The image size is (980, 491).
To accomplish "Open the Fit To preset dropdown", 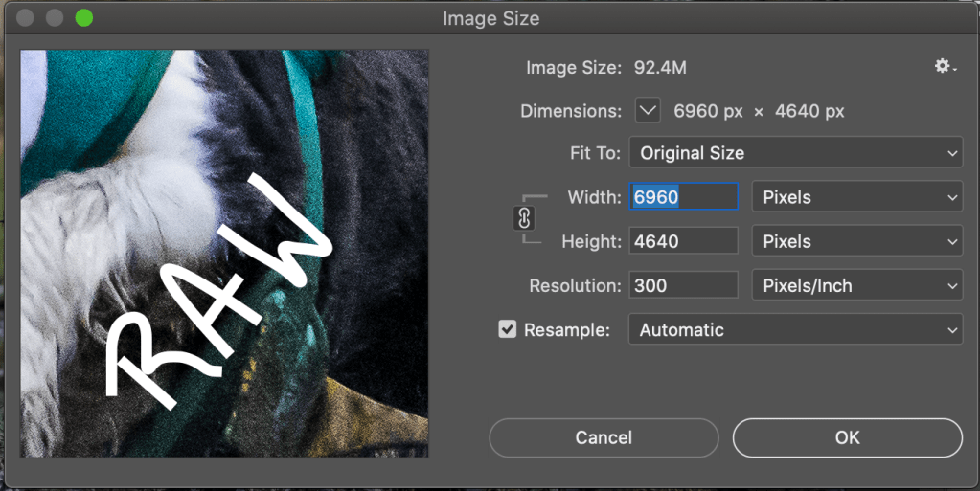I will (x=795, y=153).
